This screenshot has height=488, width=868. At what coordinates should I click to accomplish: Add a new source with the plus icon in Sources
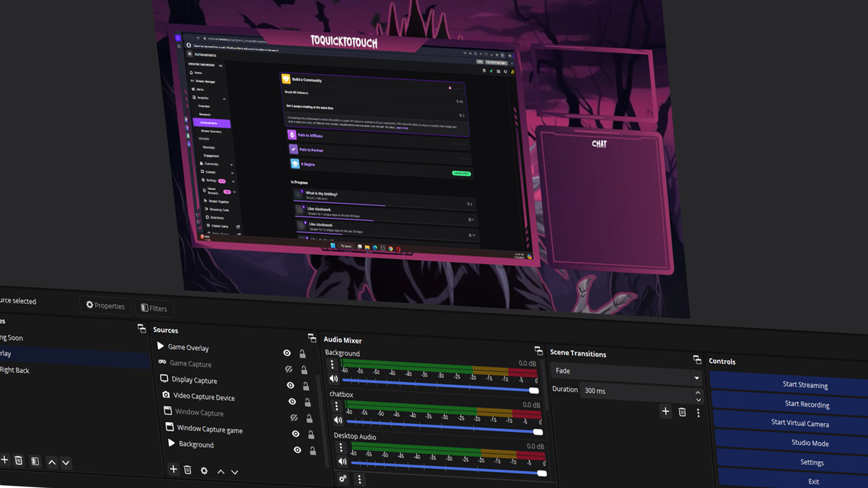click(173, 469)
